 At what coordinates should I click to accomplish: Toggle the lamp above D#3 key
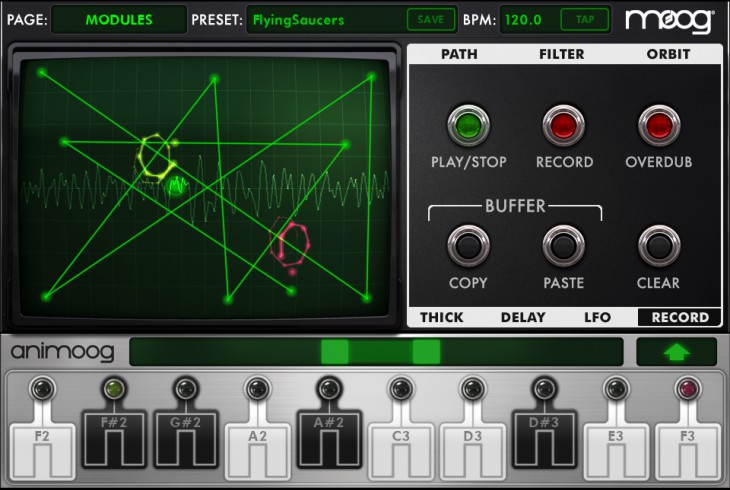(x=544, y=388)
